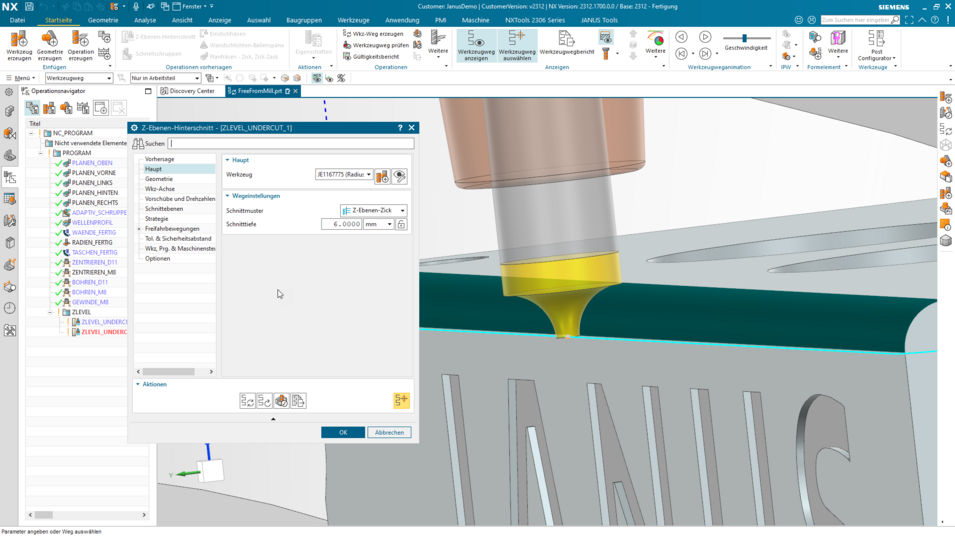
Task: Click the list toolpath icon in Aktionen
Action: (x=298, y=401)
